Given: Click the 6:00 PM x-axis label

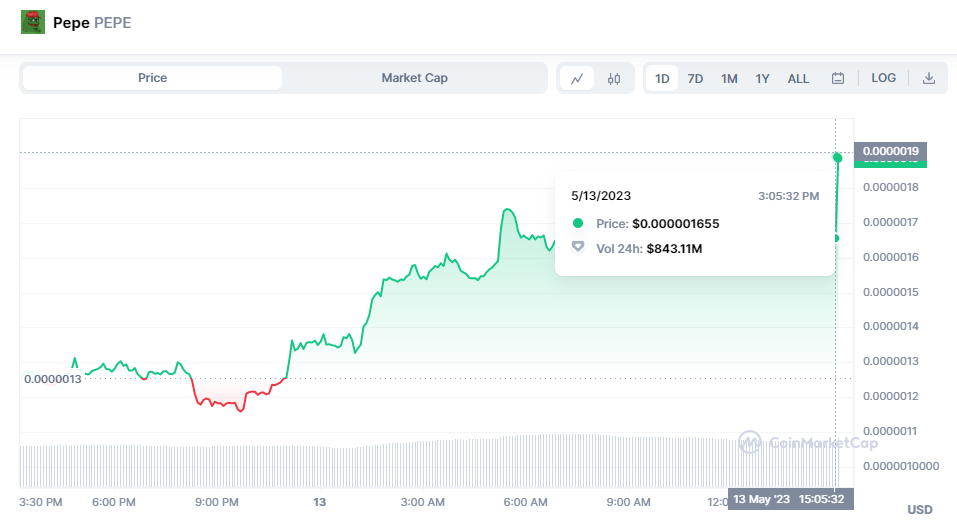Looking at the screenshot, I should (x=114, y=503).
